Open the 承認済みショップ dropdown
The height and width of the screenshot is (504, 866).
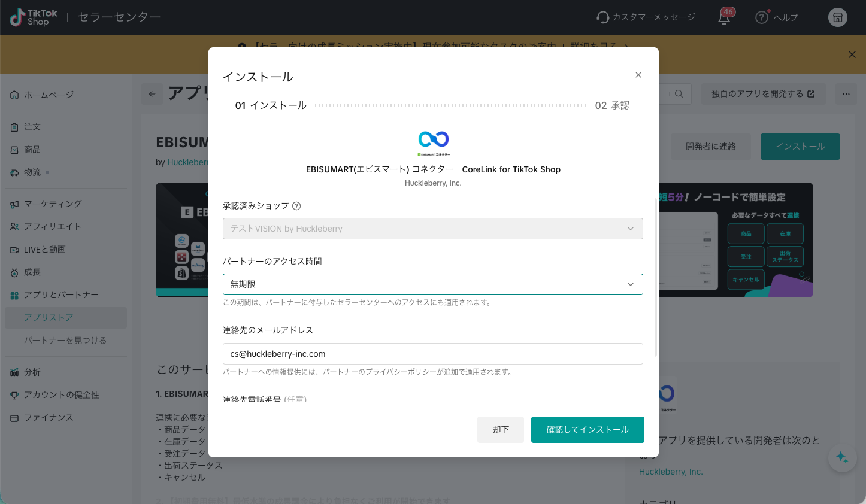coord(433,229)
